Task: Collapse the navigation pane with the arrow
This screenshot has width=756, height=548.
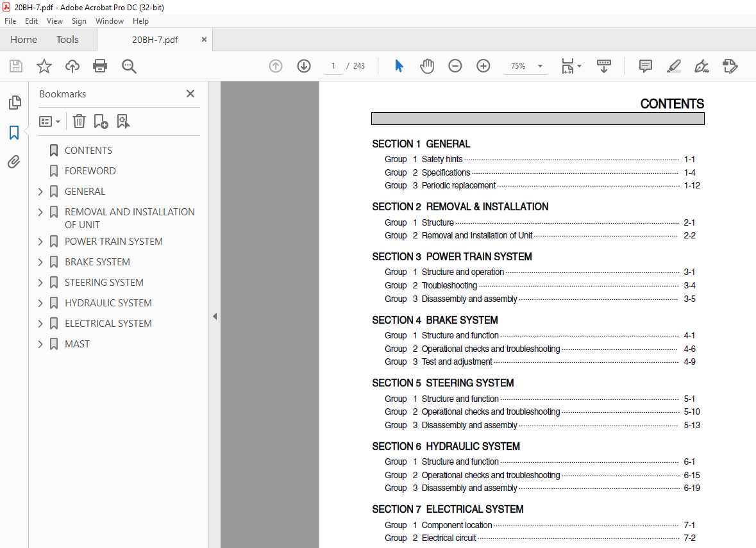Action: pos(215,316)
